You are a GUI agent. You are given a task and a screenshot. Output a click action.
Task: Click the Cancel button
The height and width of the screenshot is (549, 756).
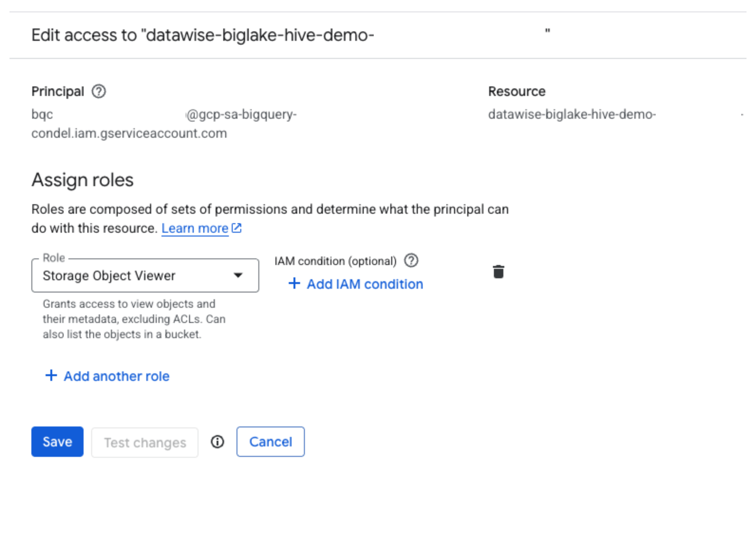270,442
